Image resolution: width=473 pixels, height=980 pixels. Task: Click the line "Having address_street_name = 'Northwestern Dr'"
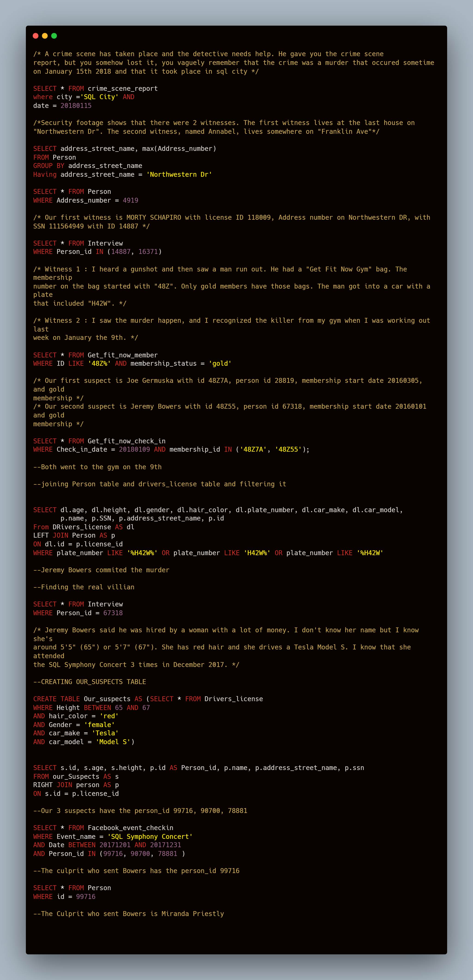[x=122, y=174]
